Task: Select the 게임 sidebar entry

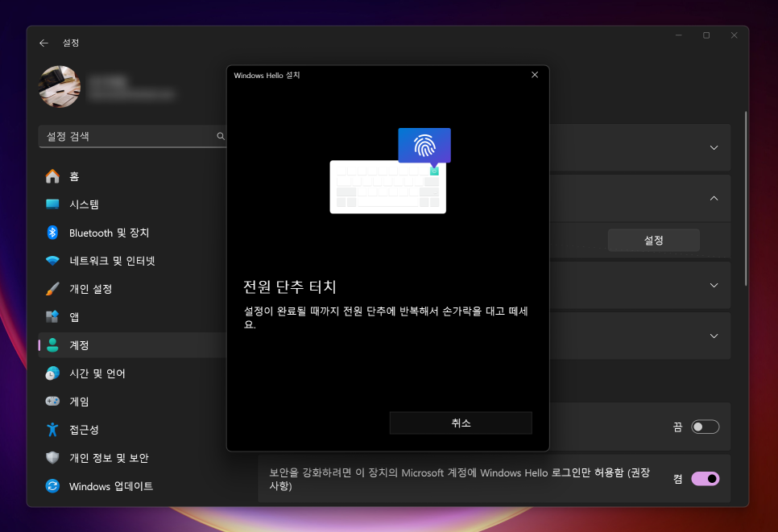Action: [x=132, y=401]
